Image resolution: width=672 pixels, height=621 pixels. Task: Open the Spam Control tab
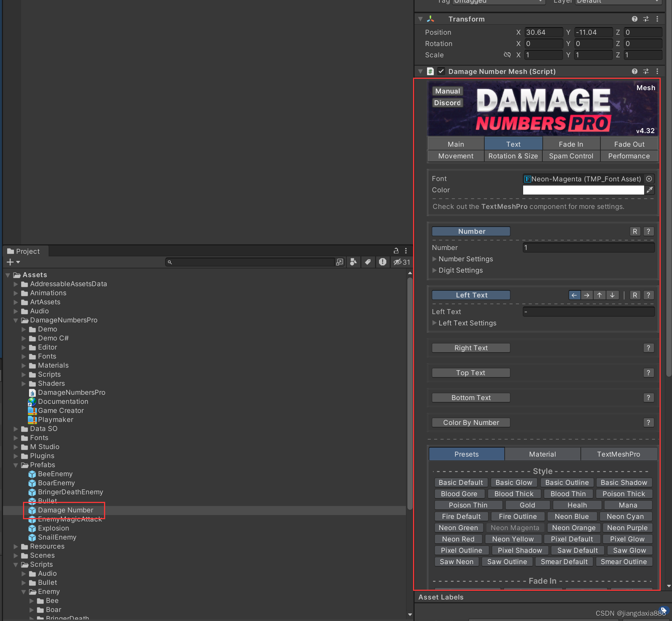[571, 156]
